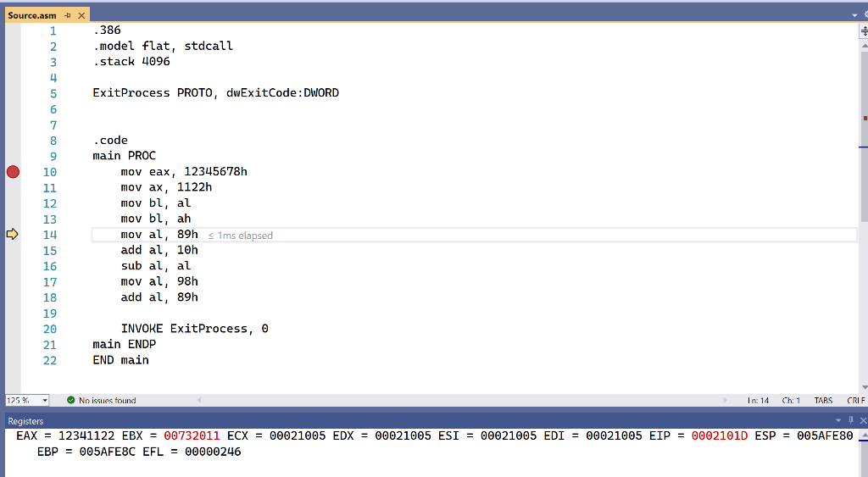The image size is (868, 477).
Task: Click the Ch: 1 column indicator
Action: tap(791, 400)
